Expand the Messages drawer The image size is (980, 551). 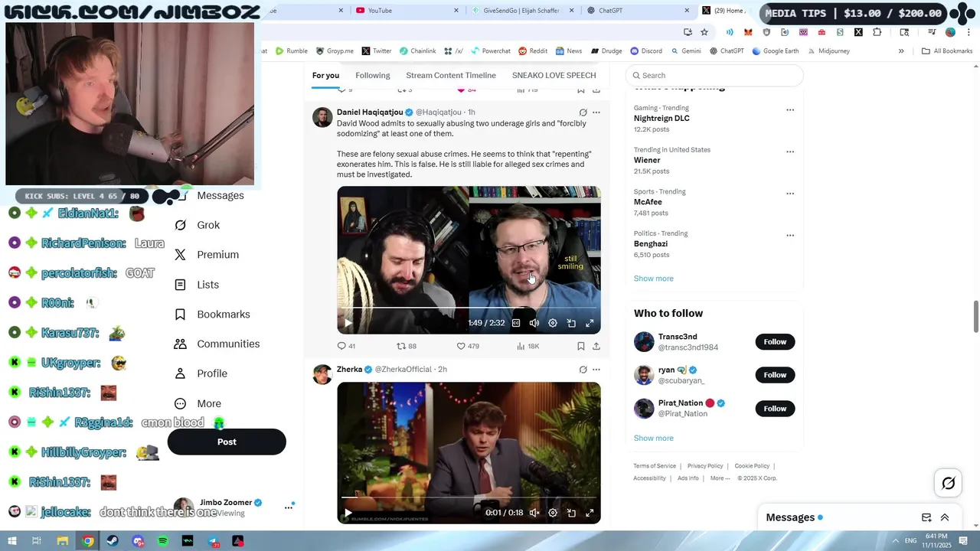945,518
